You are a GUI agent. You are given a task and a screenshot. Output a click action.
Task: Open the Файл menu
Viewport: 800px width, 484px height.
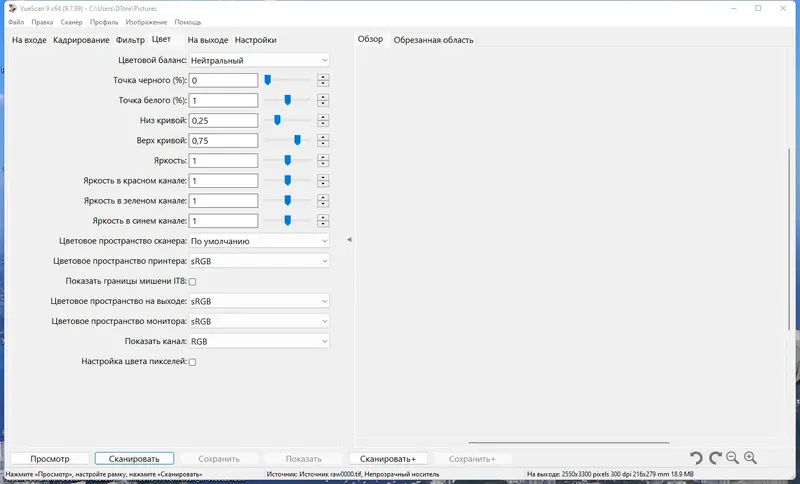point(16,22)
